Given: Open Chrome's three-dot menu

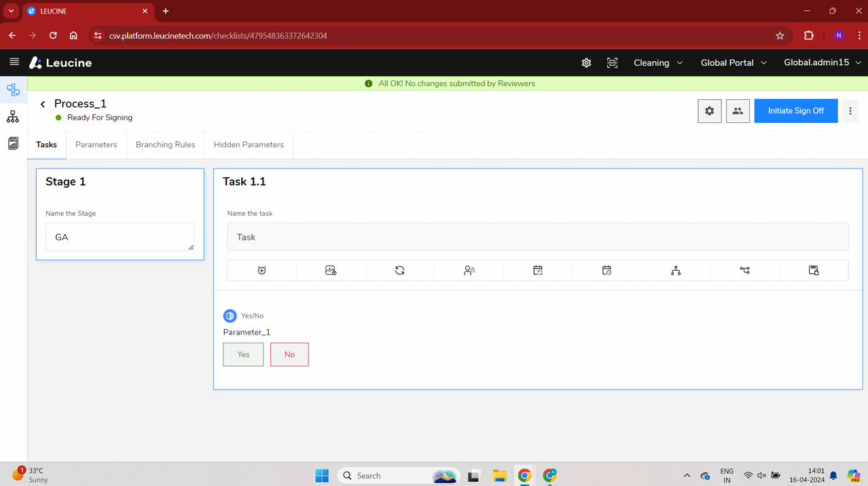Looking at the screenshot, I should [x=859, y=35].
